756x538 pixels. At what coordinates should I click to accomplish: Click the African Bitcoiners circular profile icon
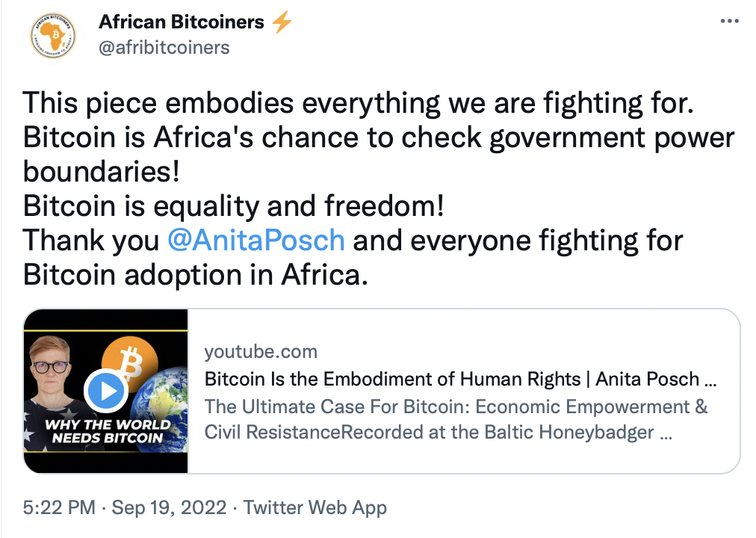[x=52, y=35]
